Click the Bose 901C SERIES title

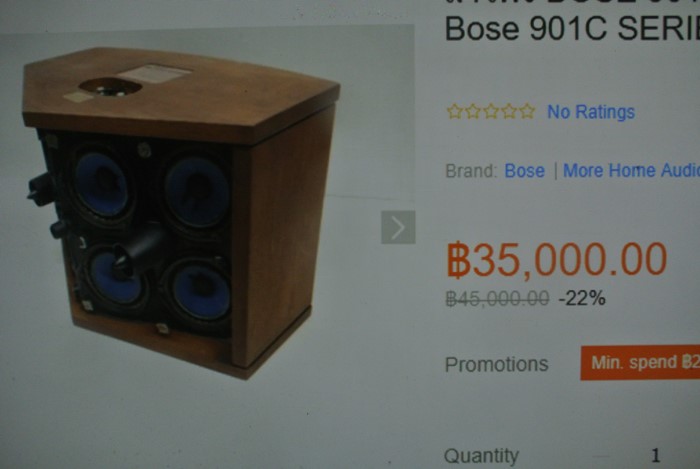pos(572,29)
